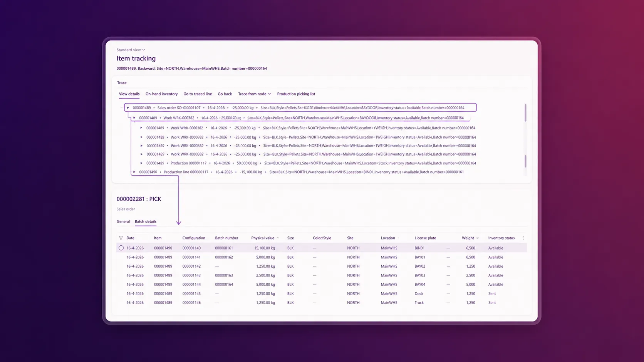Click Go to traced line
The width and height of the screenshot is (644, 362).
tap(198, 94)
